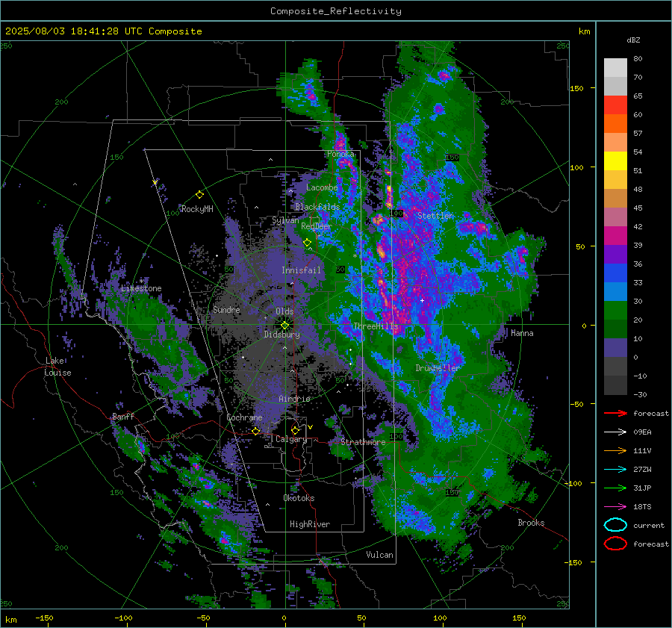
Task: Click the Brooks city label
Action: (531, 523)
